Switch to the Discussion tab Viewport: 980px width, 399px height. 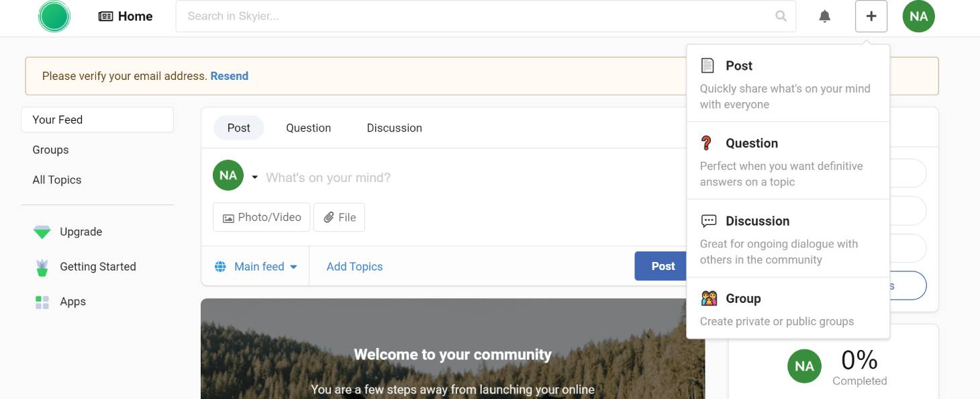coord(394,128)
